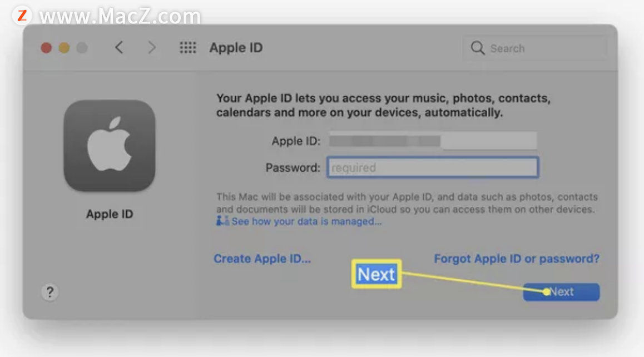Click into the Apple ID text field

(x=433, y=141)
